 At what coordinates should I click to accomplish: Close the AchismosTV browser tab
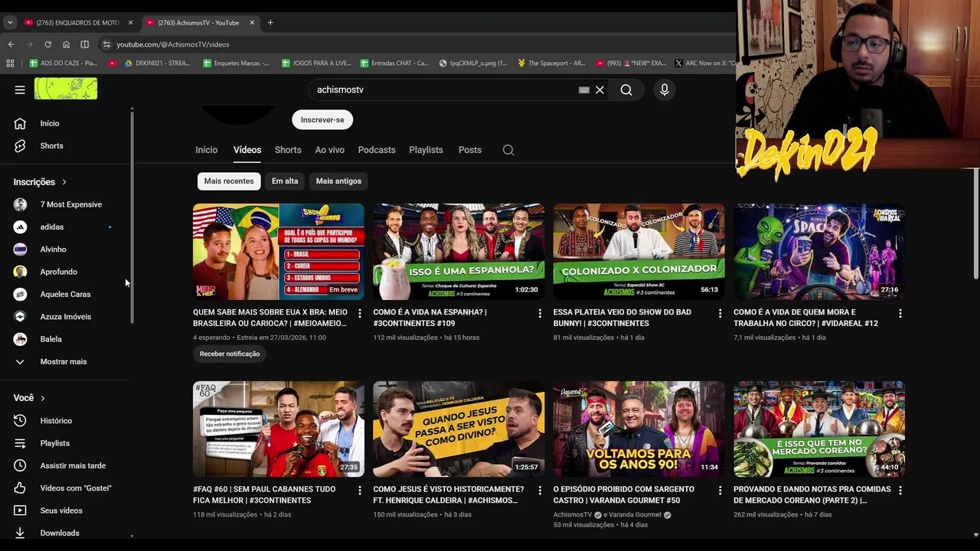pyautogui.click(x=252, y=22)
